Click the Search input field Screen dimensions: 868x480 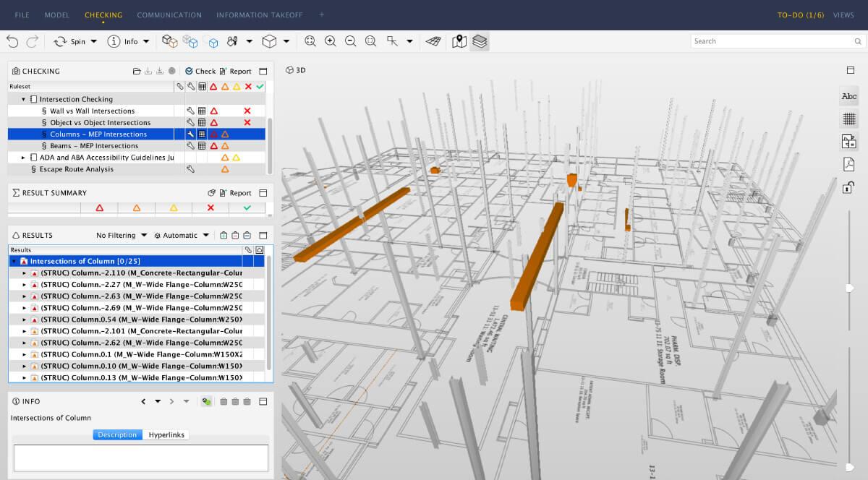coord(772,41)
